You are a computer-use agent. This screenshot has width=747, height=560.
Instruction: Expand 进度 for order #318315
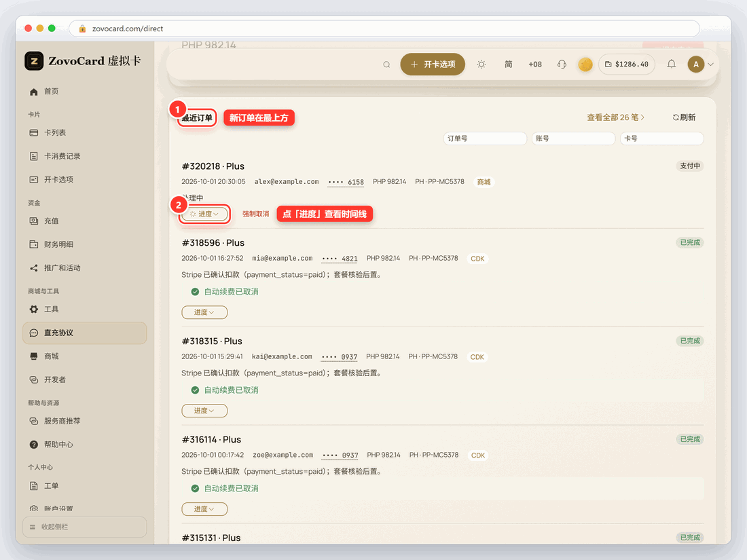coord(204,411)
